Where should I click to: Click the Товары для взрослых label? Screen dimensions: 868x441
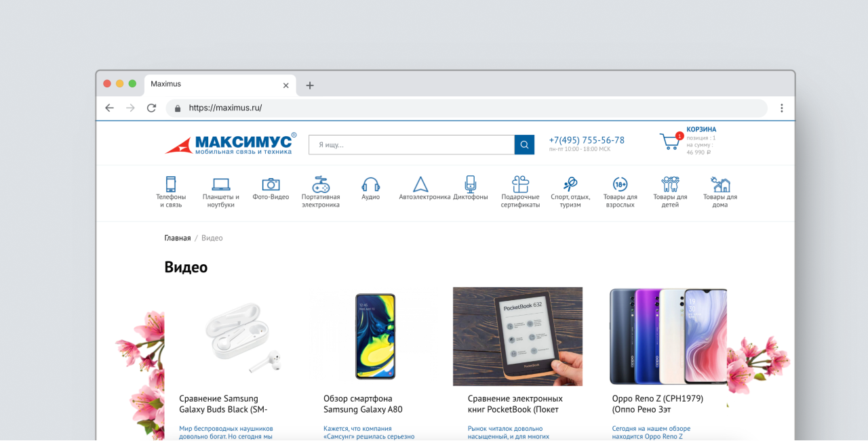click(620, 201)
